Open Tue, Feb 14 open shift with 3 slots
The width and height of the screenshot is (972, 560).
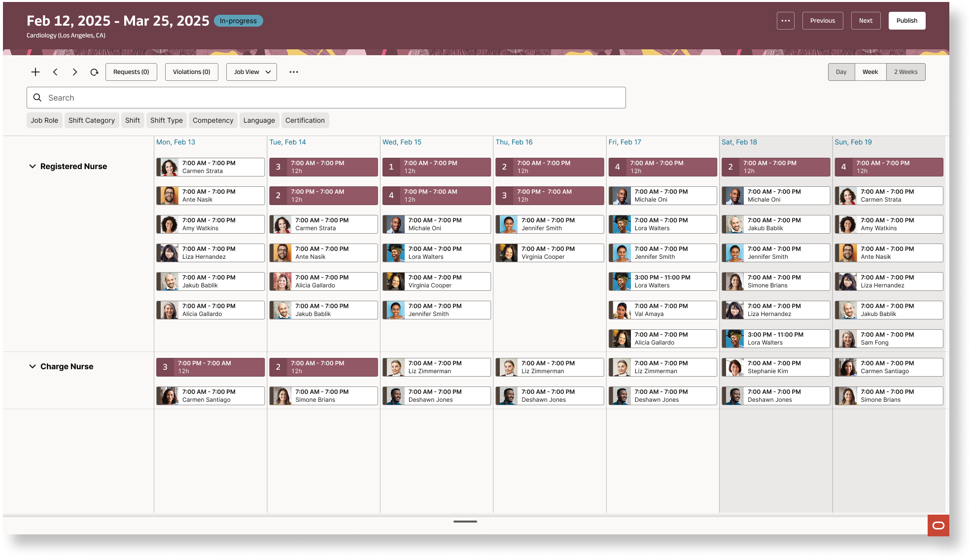(x=323, y=167)
